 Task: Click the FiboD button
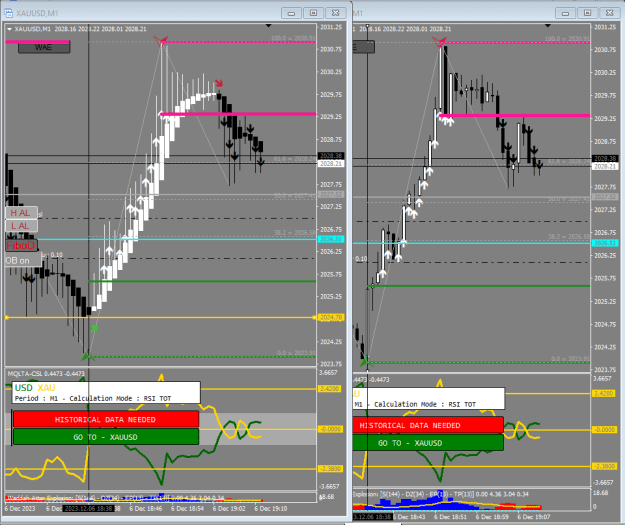pyautogui.click(x=21, y=245)
